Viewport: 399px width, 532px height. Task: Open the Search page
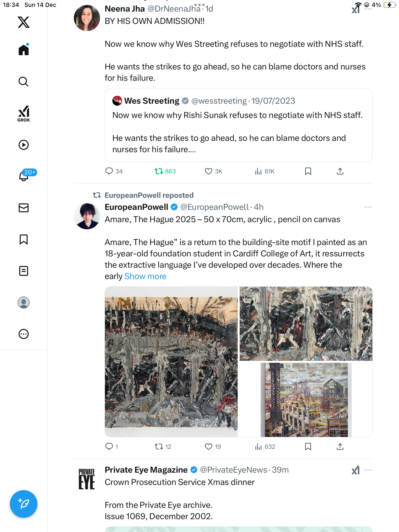[24, 82]
